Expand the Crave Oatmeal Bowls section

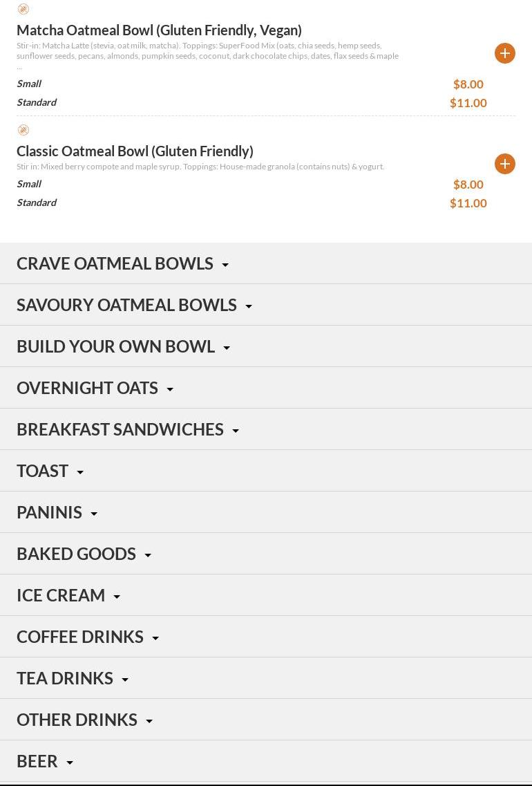pos(266,263)
